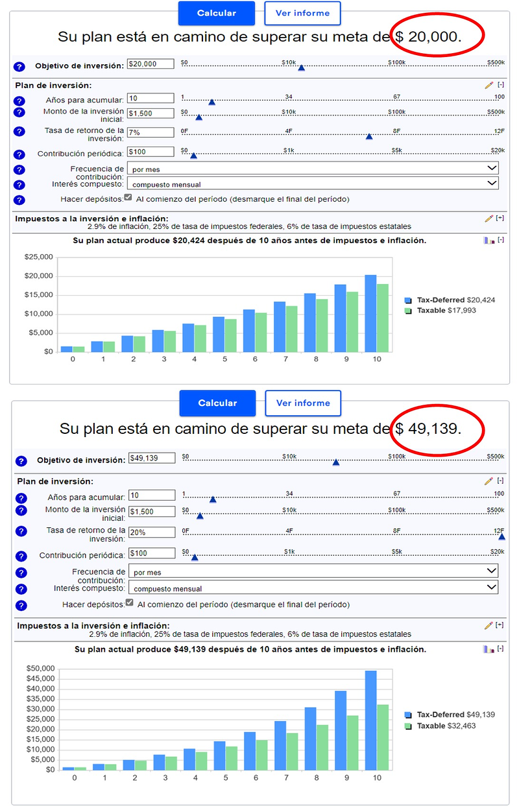This screenshot has height=812, width=519.
Task: Click Ver informe button above the $49,139 goal
Action: pyautogui.click(x=303, y=403)
